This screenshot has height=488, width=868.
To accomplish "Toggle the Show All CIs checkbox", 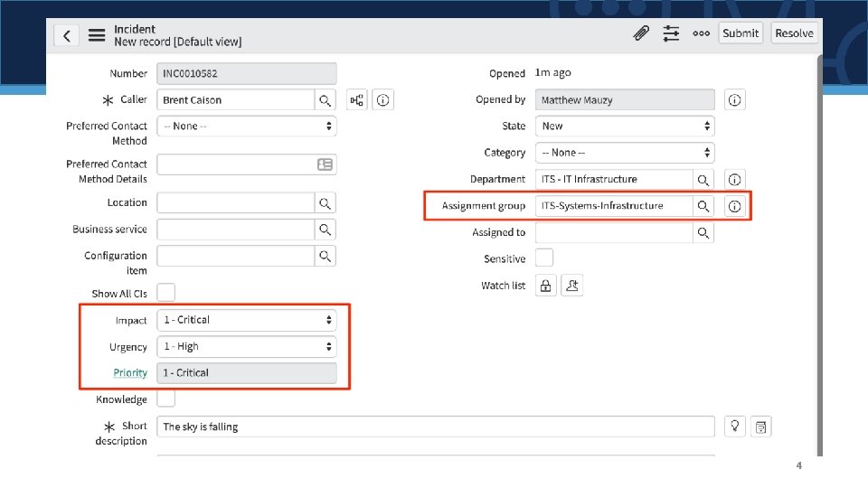I will (x=166, y=292).
